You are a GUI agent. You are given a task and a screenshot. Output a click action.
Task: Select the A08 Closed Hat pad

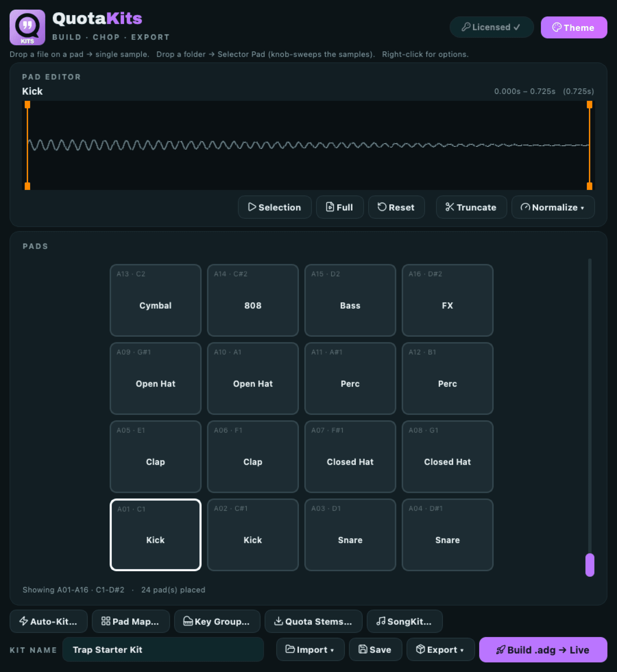click(448, 457)
